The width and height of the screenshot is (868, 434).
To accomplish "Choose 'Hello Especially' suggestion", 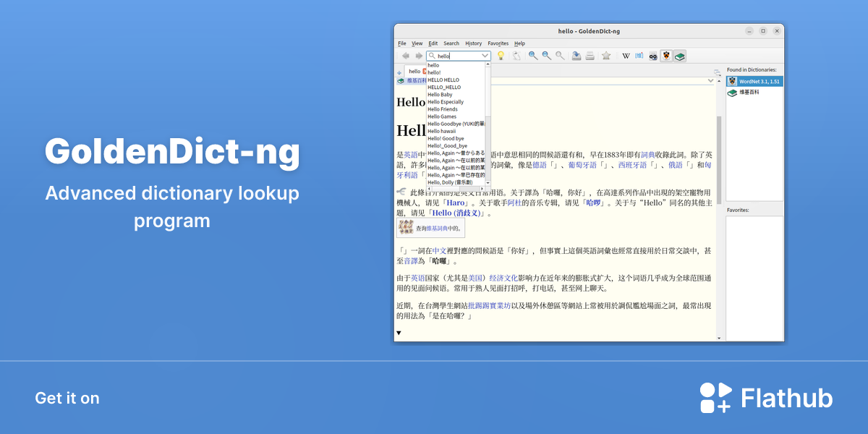I will coord(446,102).
